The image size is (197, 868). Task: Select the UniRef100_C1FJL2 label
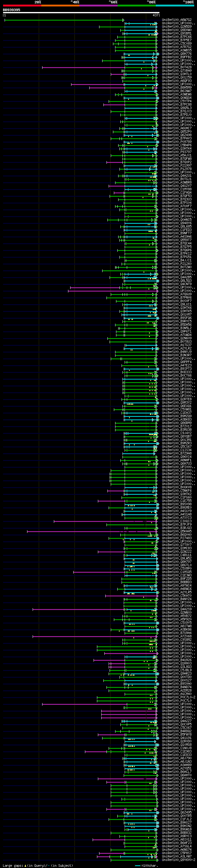coord(177,819)
